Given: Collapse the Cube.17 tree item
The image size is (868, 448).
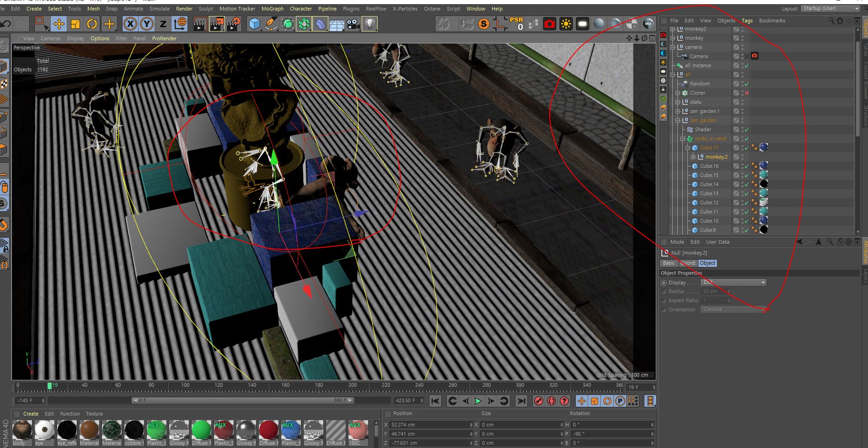Looking at the screenshot, I should pos(688,148).
